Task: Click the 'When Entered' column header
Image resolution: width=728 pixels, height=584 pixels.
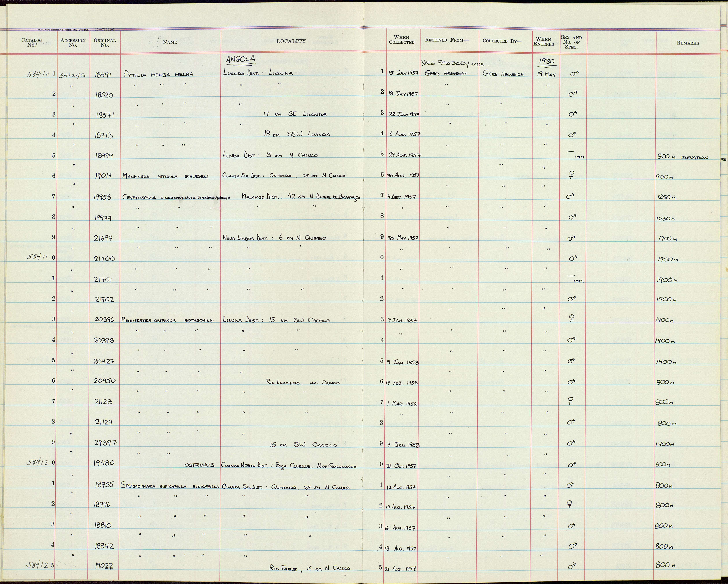Action: (543, 42)
